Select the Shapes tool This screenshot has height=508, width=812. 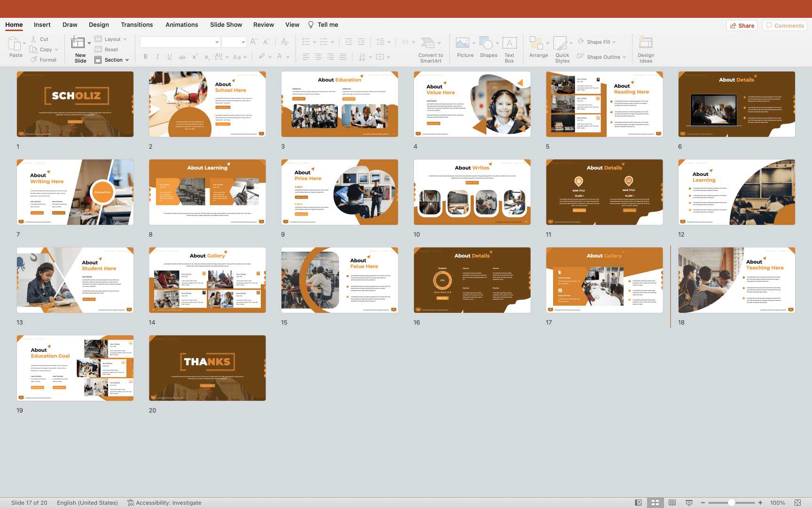488,44
